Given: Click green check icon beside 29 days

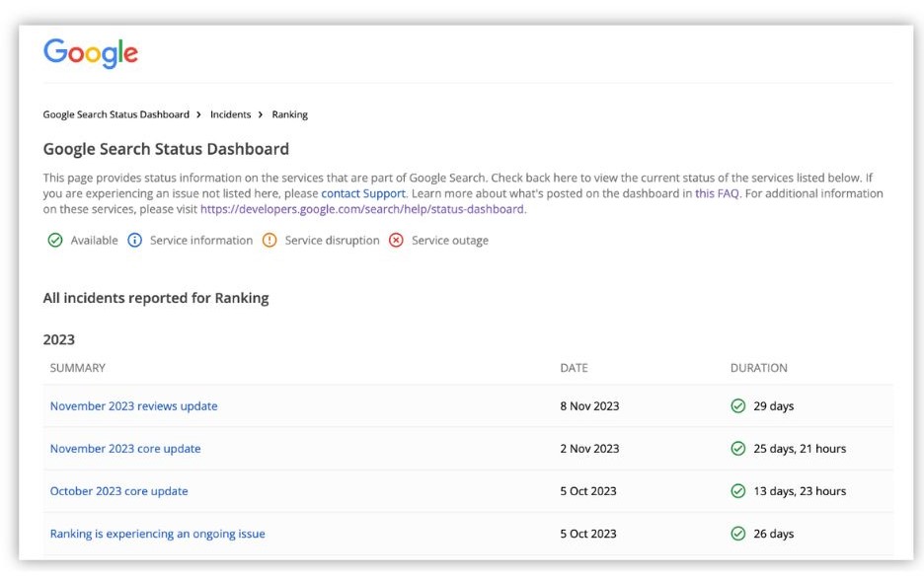Looking at the screenshot, I should (737, 406).
